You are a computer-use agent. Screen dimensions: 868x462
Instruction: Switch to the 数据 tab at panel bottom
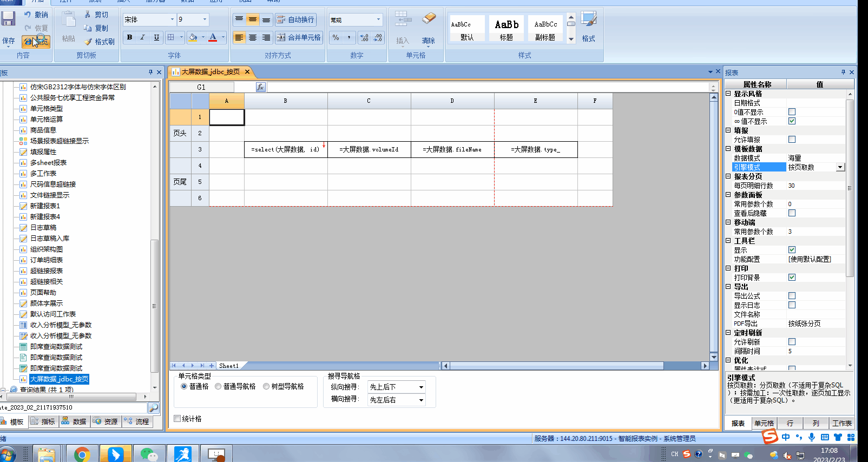click(x=74, y=421)
